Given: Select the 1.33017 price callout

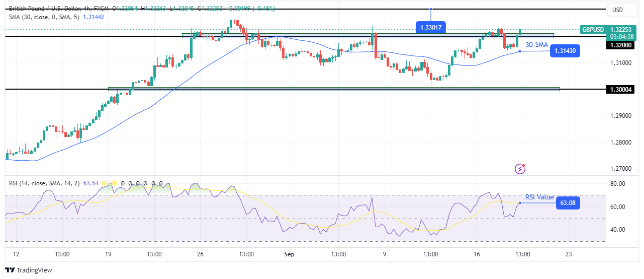Looking at the screenshot, I should (432, 28).
